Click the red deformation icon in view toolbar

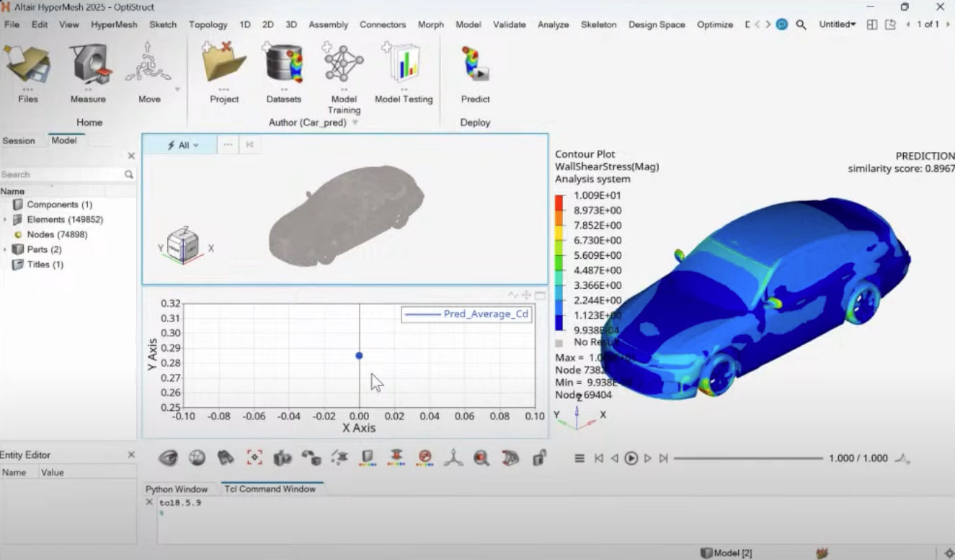pyautogui.click(x=396, y=458)
